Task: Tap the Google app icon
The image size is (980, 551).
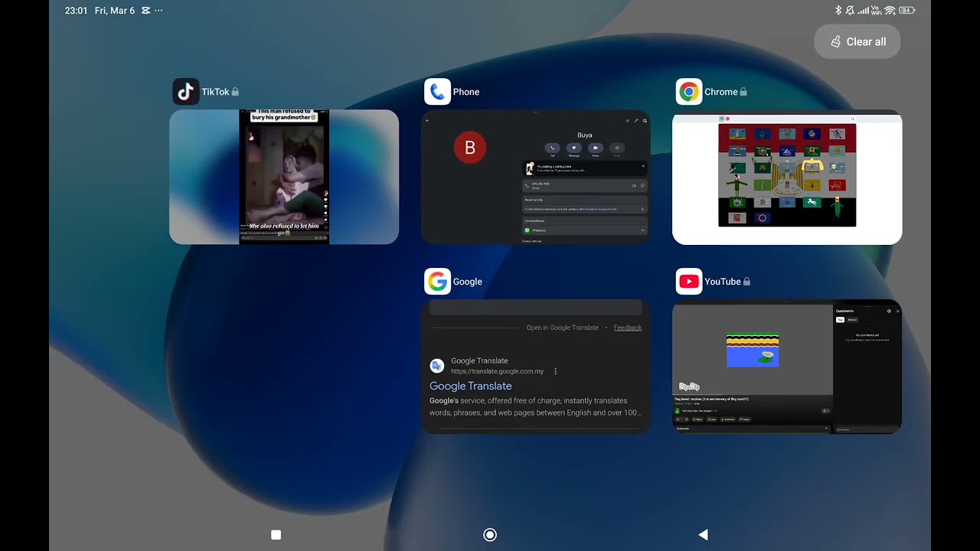Action: pos(437,282)
